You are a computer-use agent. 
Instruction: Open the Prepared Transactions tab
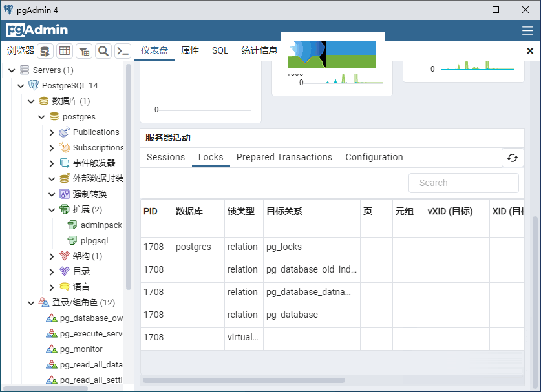(x=284, y=157)
